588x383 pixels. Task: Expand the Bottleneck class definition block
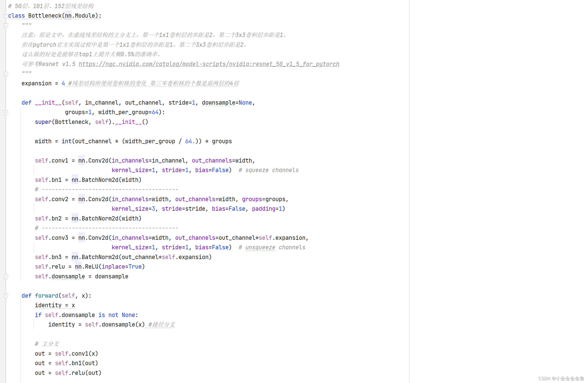click(6, 16)
